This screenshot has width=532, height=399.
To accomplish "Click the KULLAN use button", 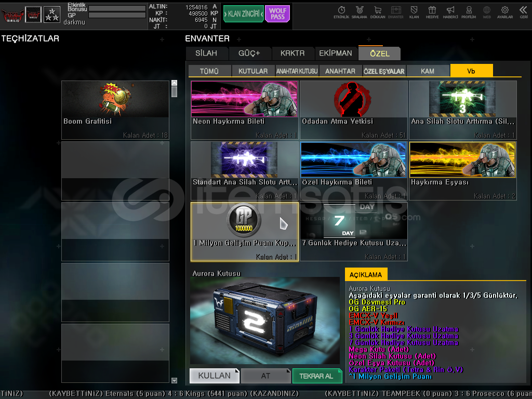I will point(215,376).
